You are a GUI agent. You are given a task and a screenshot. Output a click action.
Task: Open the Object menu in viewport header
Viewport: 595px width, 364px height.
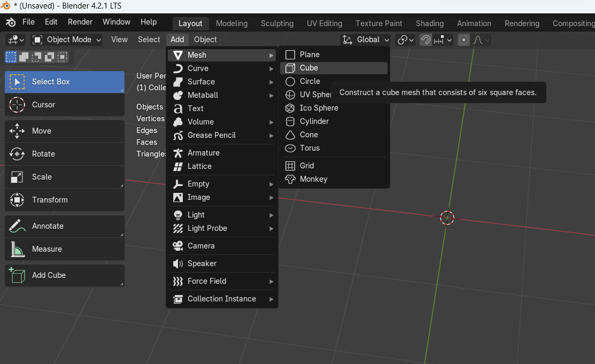click(205, 40)
